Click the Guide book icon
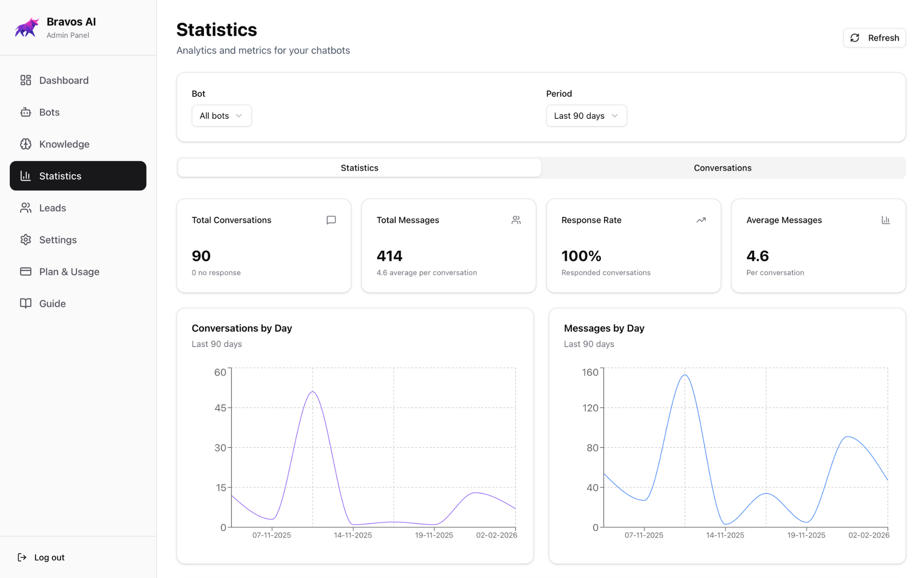This screenshot has height=578, width=924. point(26,303)
